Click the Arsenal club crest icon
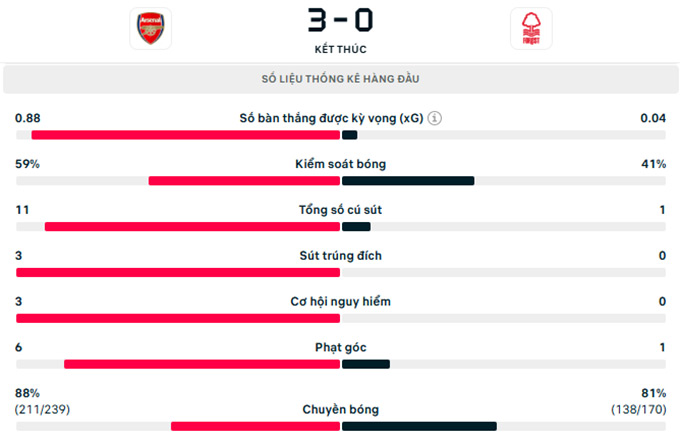This screenshot has height=439, width=680. (x=150, y=29)
